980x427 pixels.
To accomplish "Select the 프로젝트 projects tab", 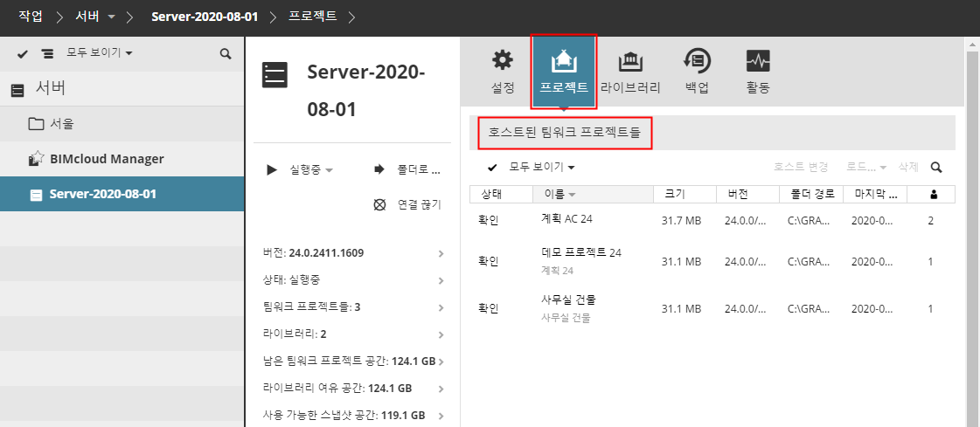I will (563, 72).
